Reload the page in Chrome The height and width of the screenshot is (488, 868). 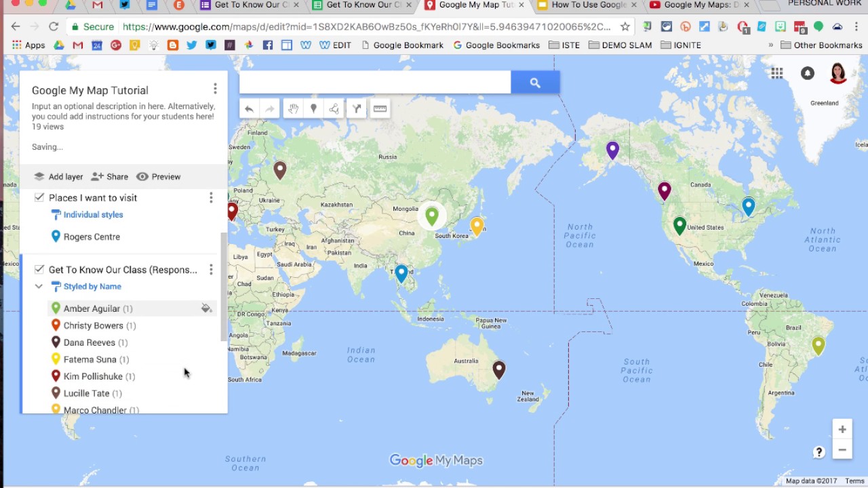(54, 27)
